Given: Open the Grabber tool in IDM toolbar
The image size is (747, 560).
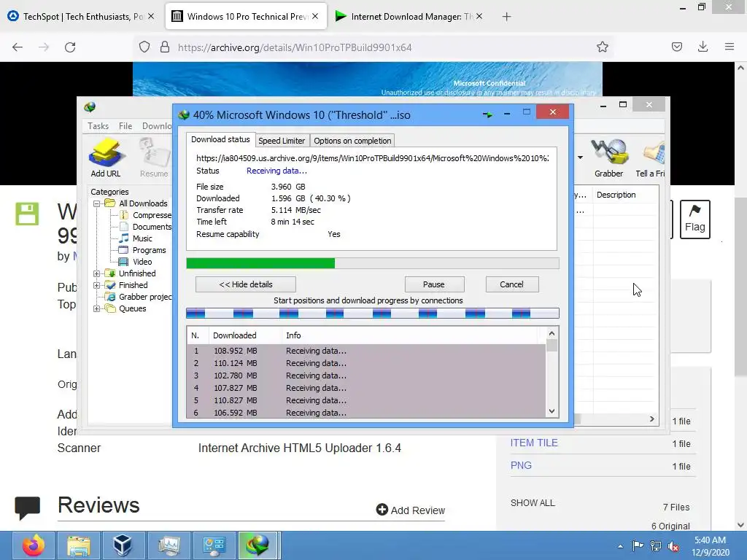Looking at the screenshot, I should coord(608,157).
